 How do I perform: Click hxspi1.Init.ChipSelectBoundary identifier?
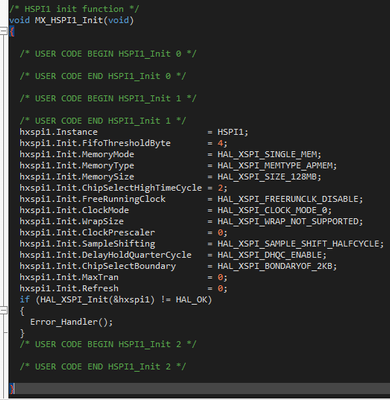click(x=98, y=266)
